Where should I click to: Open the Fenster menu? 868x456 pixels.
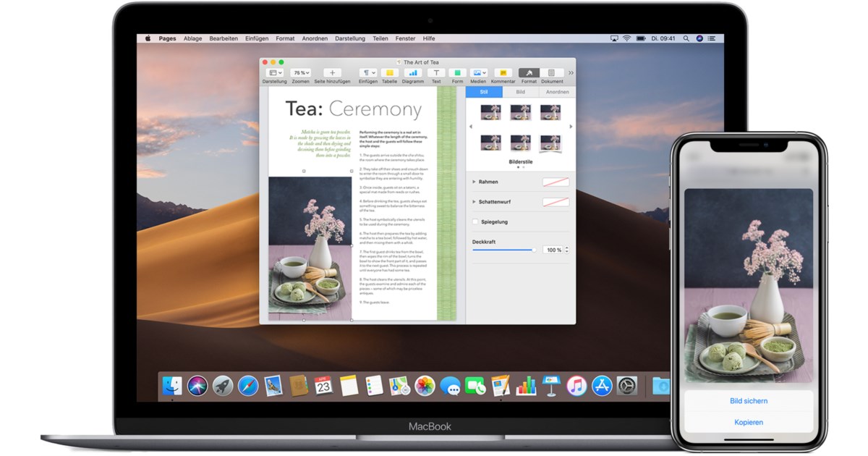tap(405, 38)
